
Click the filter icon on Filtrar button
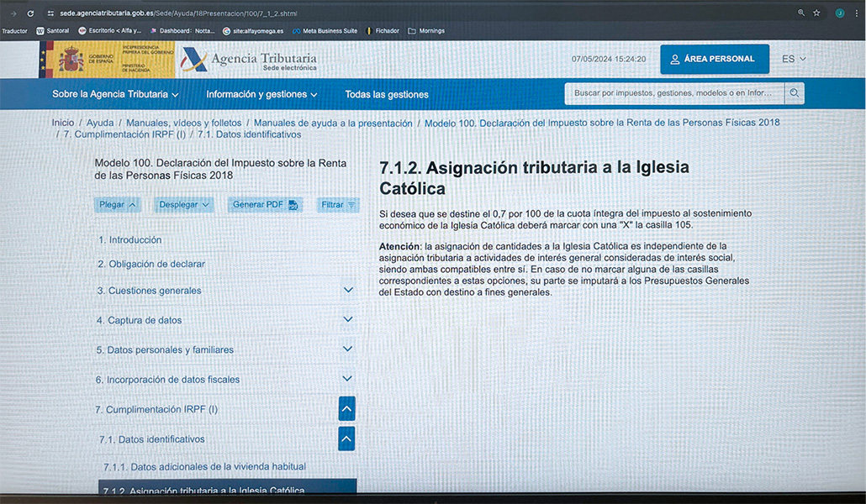350,204
